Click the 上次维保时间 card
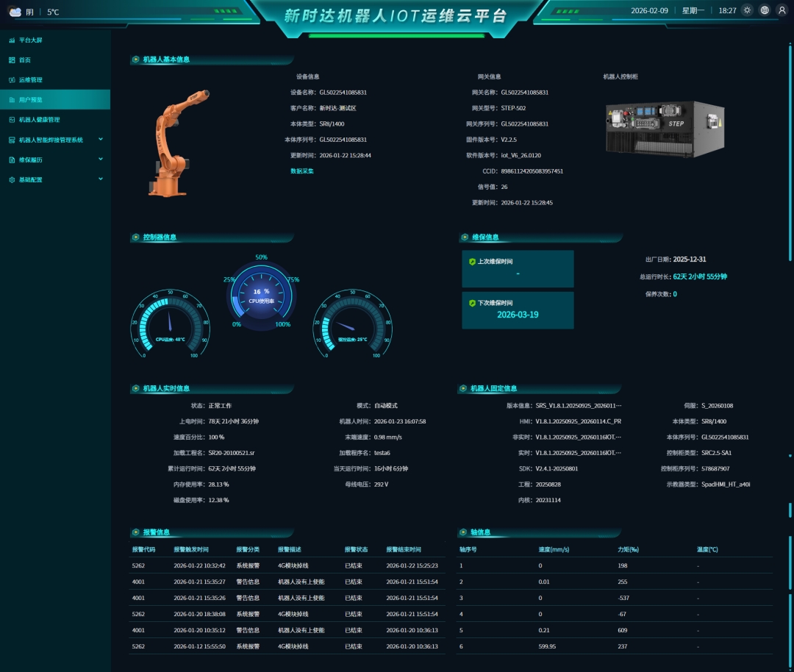The height and width of the screenshot is (672, 794). tap(518, 269)
